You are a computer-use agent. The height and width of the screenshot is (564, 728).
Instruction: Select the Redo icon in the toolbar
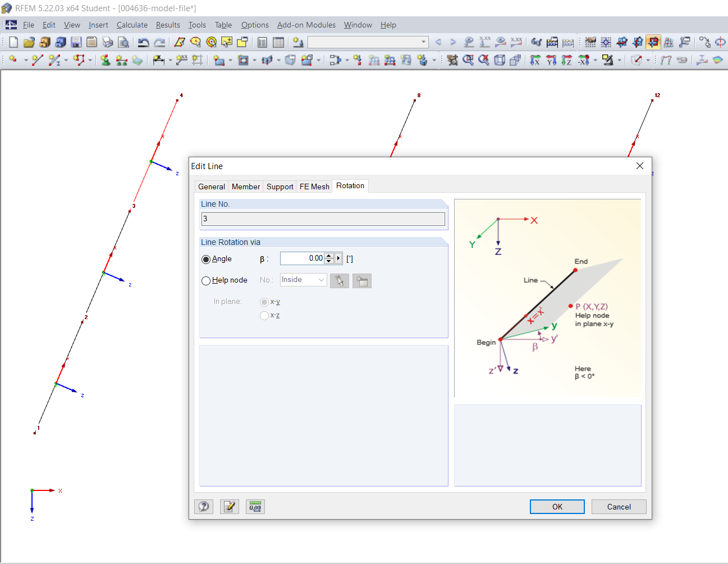[x=160, y=42]
